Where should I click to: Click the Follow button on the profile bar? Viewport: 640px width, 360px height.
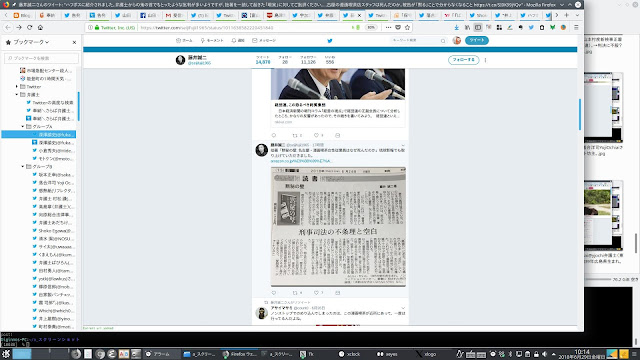tap(463, 60)
